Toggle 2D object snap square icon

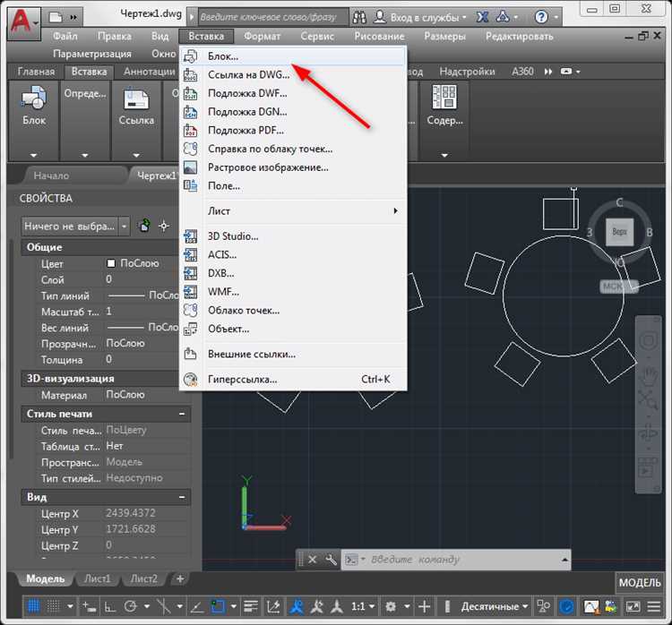pyautogui.click(x=218, y=606)
